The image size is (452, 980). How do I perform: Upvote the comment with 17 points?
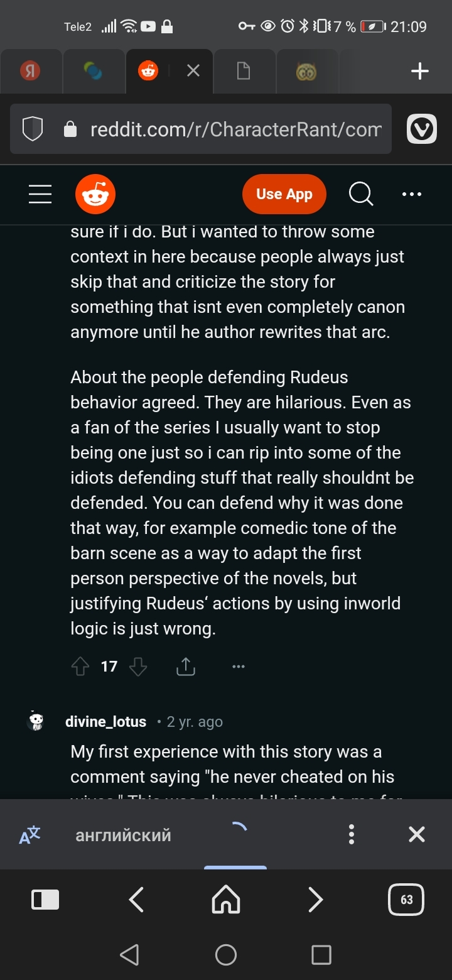pos(80,667)
